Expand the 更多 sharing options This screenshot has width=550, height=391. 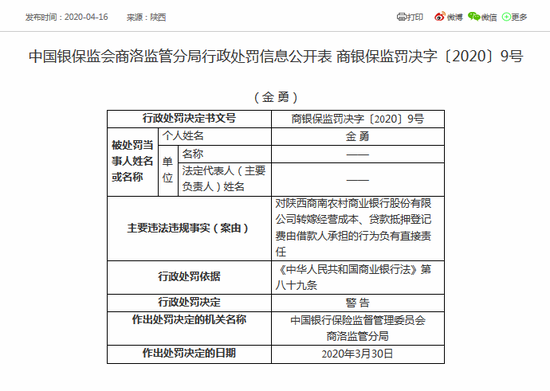click(519, 17)
